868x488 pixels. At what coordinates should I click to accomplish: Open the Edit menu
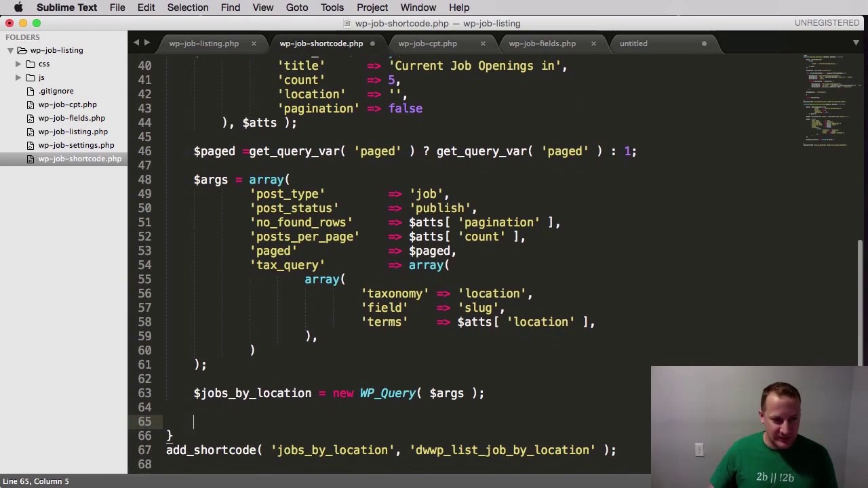coord(146,7)
